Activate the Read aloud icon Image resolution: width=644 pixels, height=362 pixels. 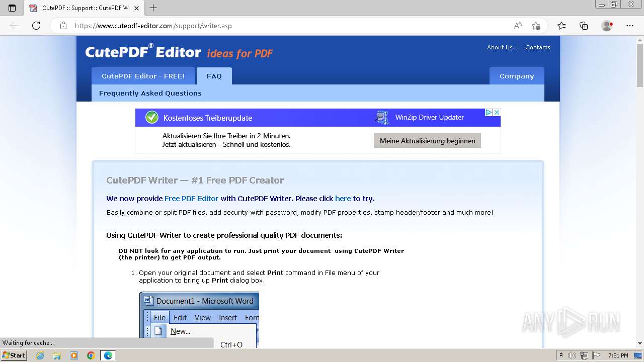coord(518,26)
